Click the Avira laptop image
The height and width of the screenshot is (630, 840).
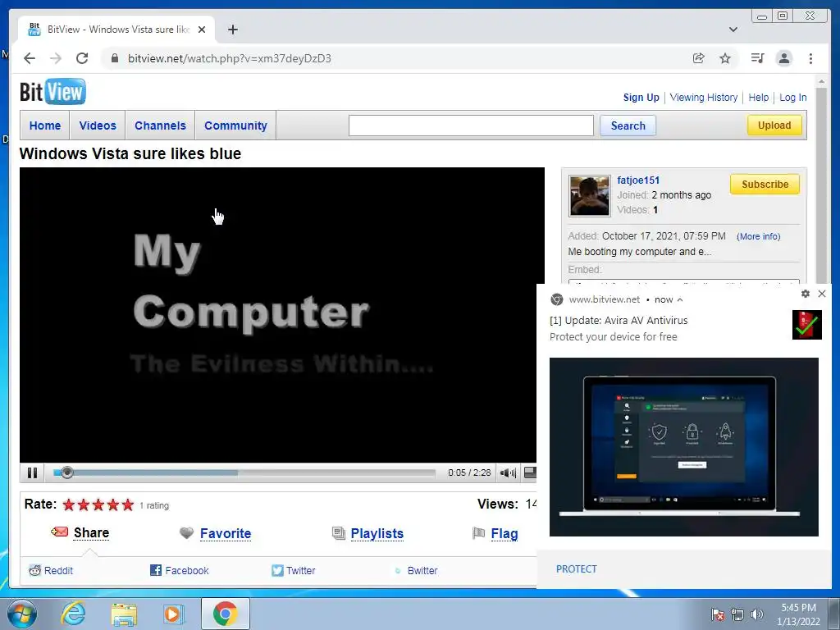[x=683, y=447]
